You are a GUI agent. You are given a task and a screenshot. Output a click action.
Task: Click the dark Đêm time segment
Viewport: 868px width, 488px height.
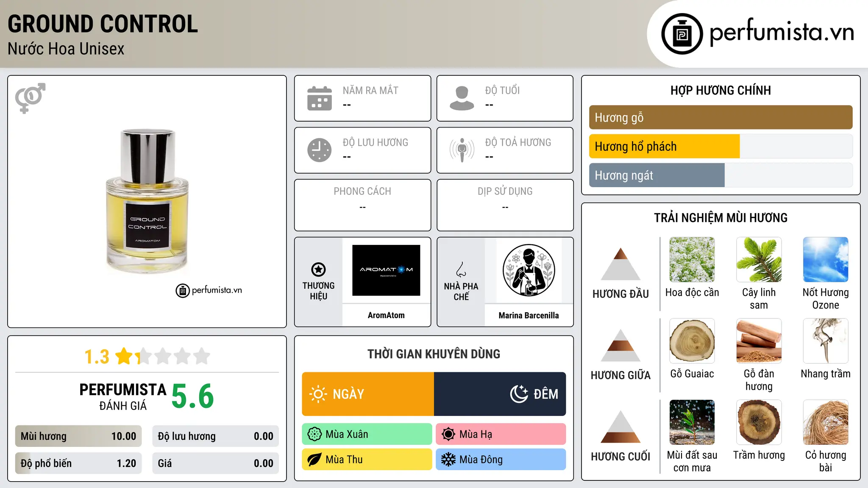[500, 394]
